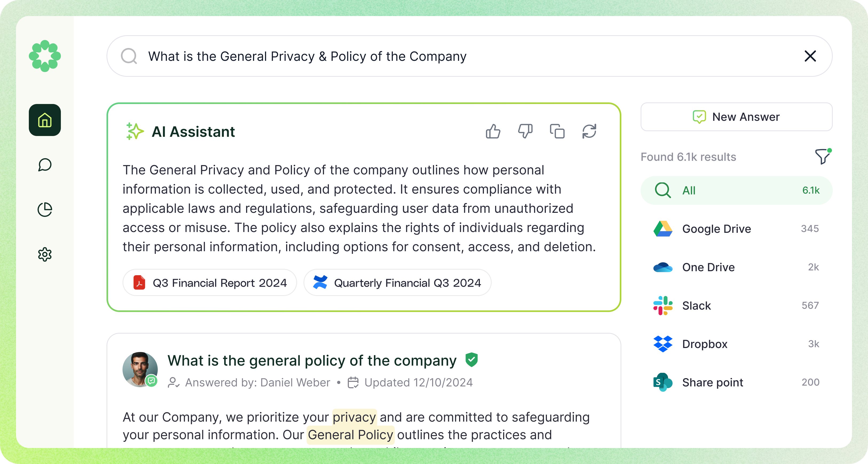Copy the AI Assistant answer
The height and width of the screenshot is (464, 868).
[x=557, y=131]
